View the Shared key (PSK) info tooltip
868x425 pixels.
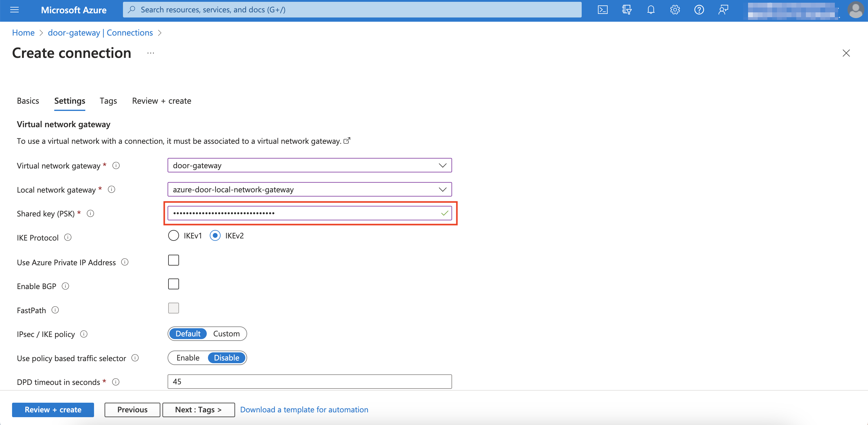(90, 213)
